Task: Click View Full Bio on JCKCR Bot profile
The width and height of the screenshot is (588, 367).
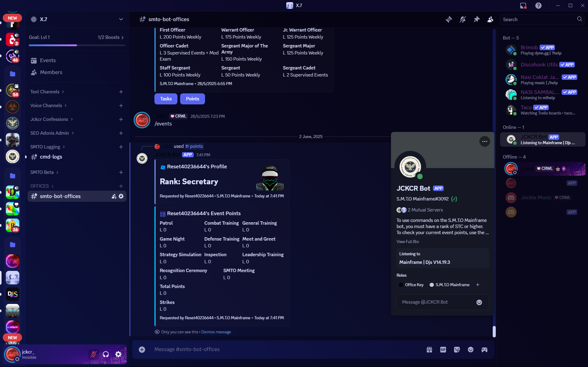Action: [x=408, y=242]
